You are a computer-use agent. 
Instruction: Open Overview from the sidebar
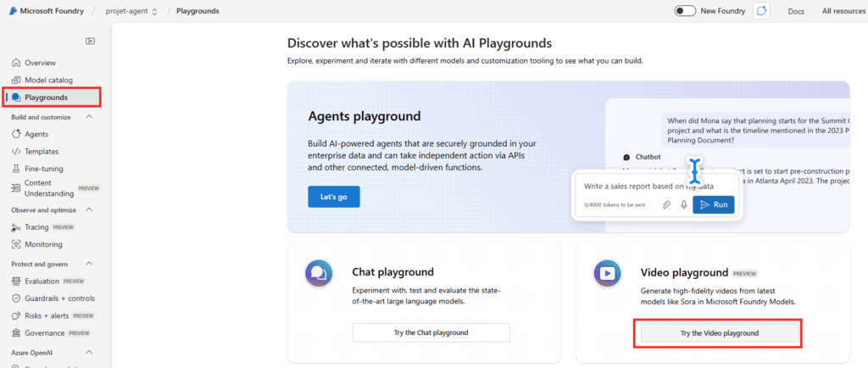click(x=40, y=63)
